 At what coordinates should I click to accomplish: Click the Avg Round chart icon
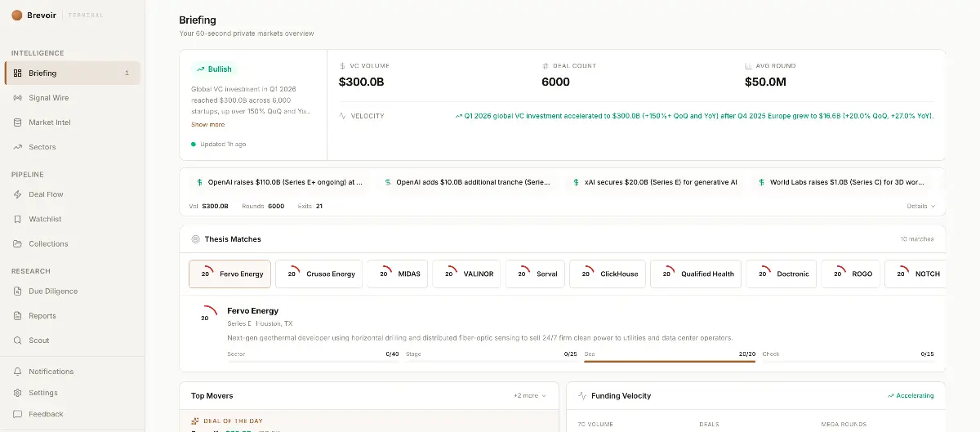click(748, 66)
